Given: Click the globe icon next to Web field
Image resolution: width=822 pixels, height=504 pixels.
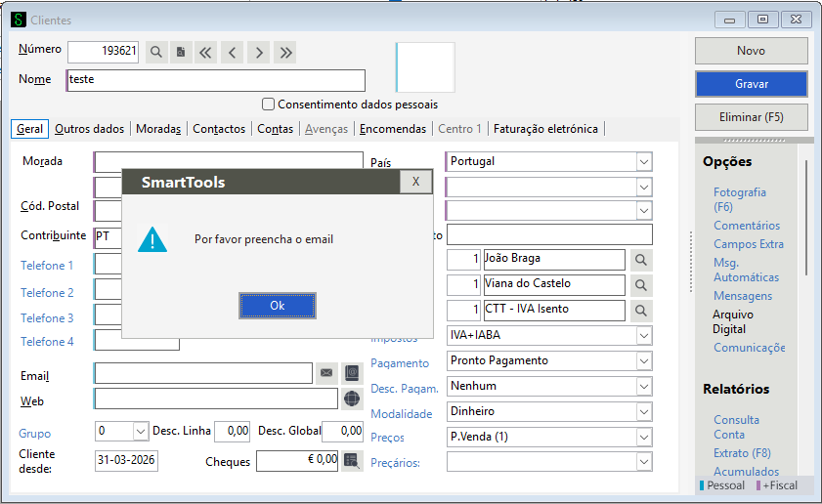Looking at the screenshot, I should click(x=353, y=399).
